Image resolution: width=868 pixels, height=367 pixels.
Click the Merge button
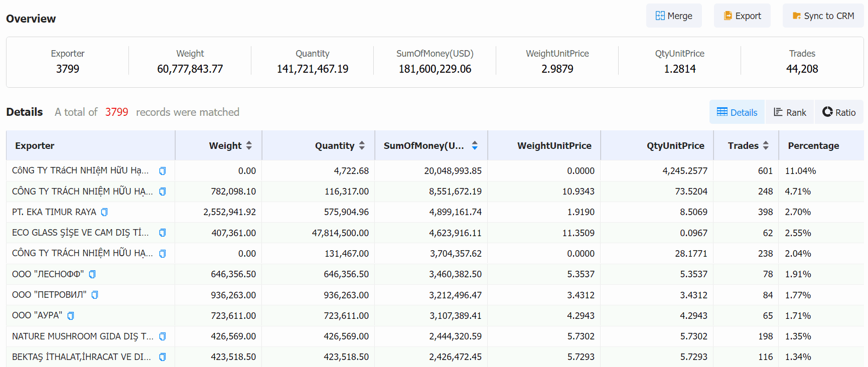click(674, 16)
